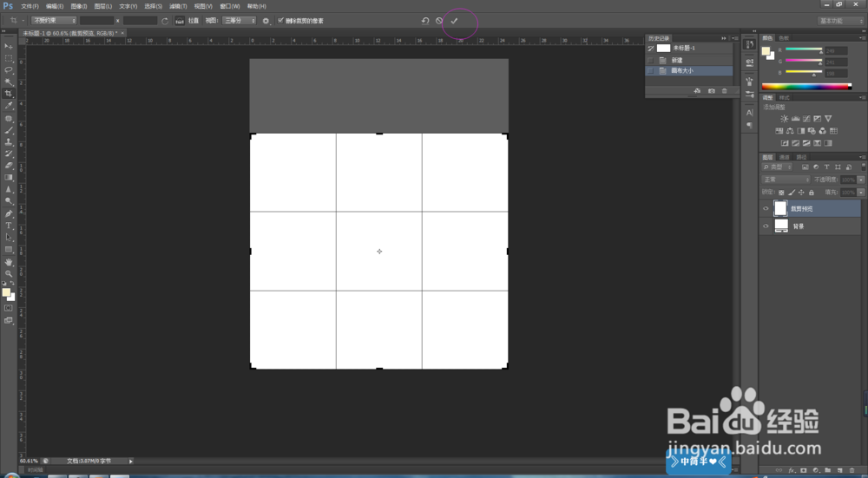This screenshot has width=868, height=478.
Task: Toggle lock transparent pixels
Action: [781, 193]
